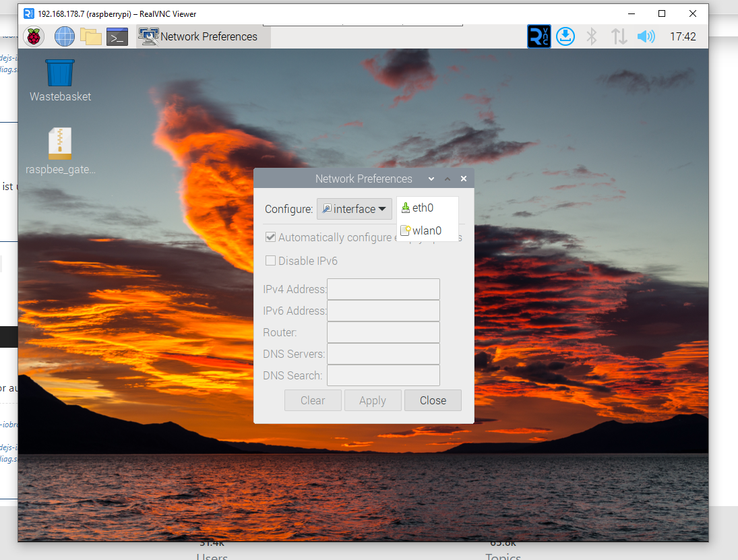Open the Bluetooth tray menu
The width and height of the screenshot is (738, 560).
(592, 36)
